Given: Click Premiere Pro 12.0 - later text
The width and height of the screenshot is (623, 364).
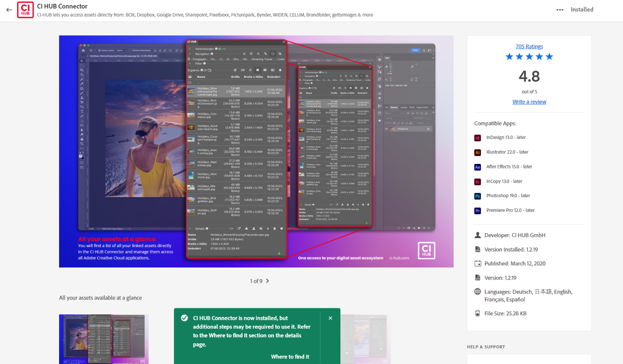Looking at the screenshot, I should pyautogui.click(x=511, y=210).
